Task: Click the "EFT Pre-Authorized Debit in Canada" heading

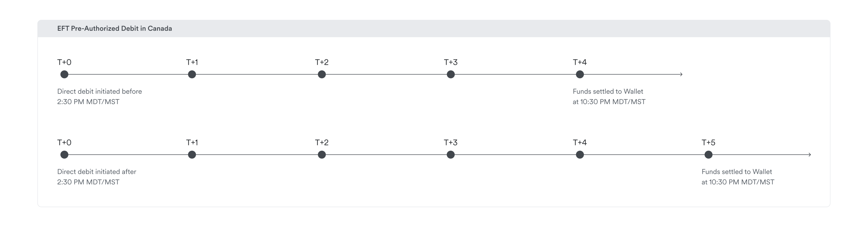Action: [115, 29]
